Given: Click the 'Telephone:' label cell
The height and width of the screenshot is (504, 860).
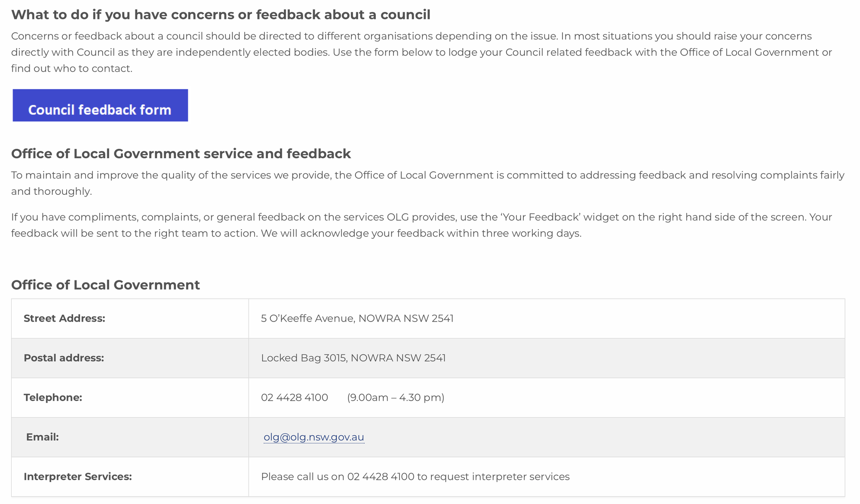Looking at the screenshot, I should pyautogui.click(x=53, y=397).
